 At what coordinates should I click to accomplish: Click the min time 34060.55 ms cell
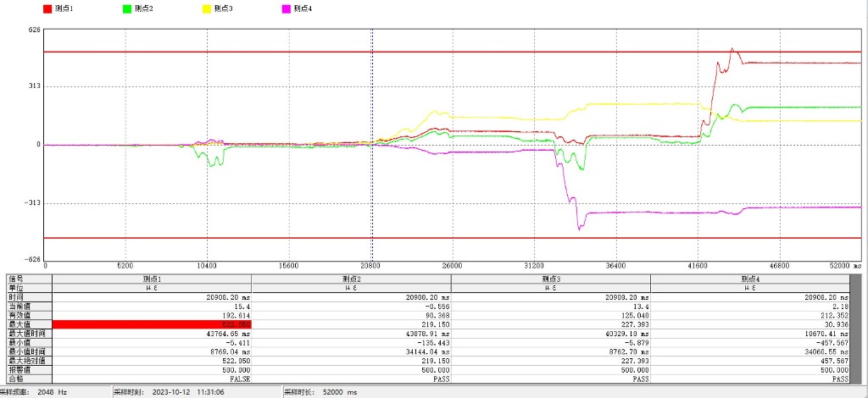click(x=750, y=351)
